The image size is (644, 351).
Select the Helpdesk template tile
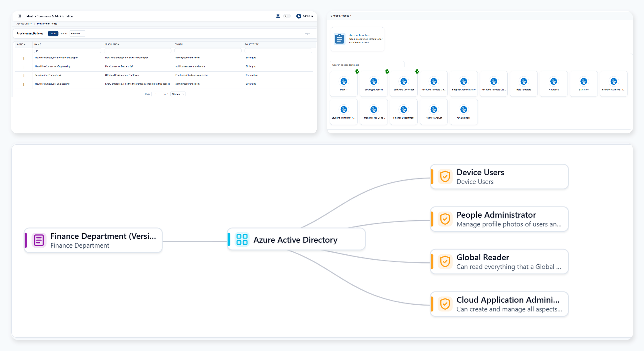[x=554, y=84]
